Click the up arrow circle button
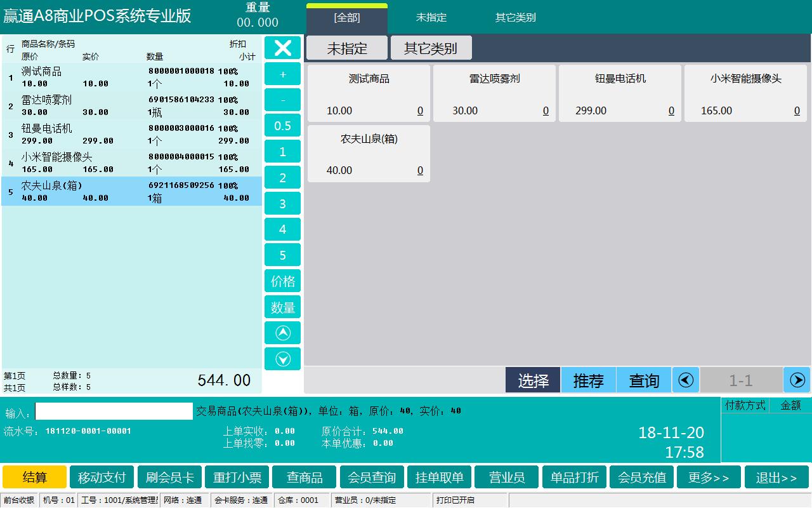The height and width of the screenshot is (508, 812). click(x=282, y=333)
